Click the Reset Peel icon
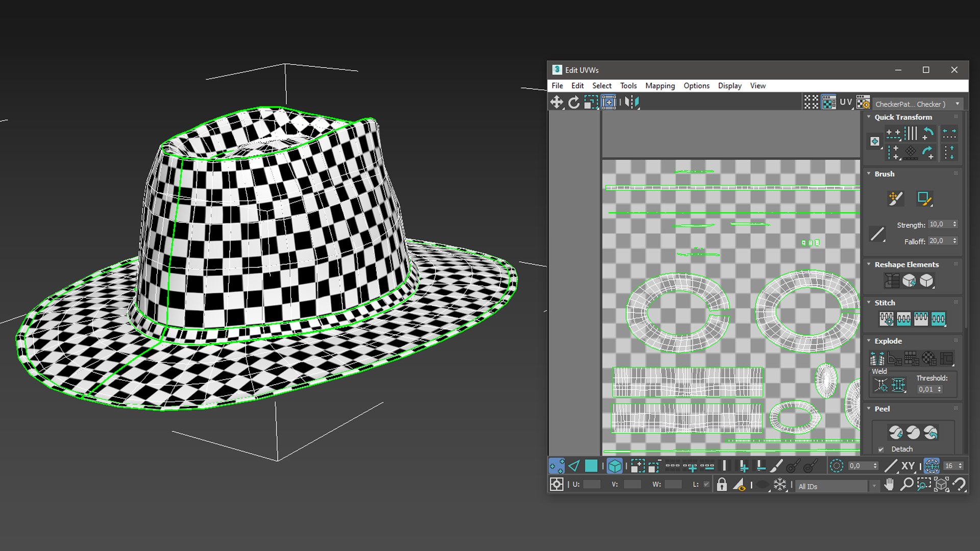 (930, 433)
